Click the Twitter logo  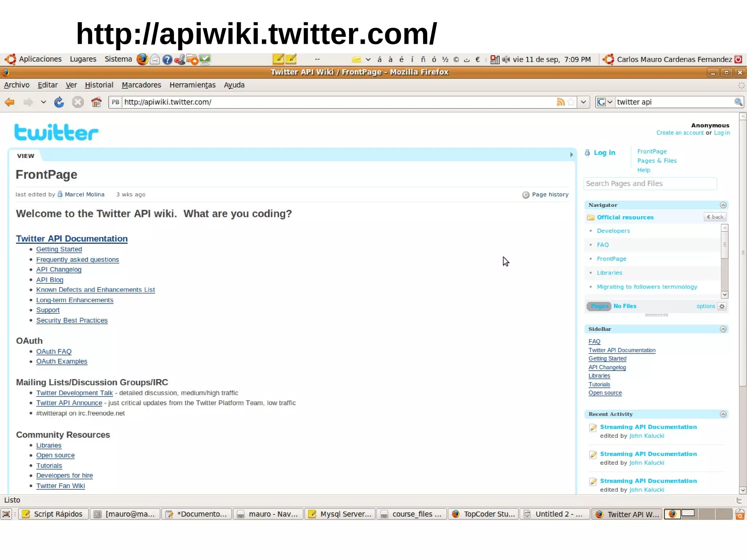point(56,132)
